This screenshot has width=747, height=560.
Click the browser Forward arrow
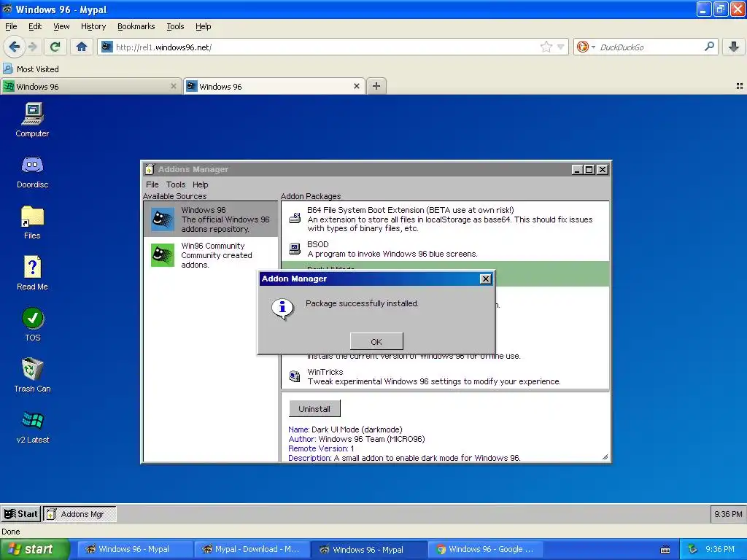(x=32, y=47)
